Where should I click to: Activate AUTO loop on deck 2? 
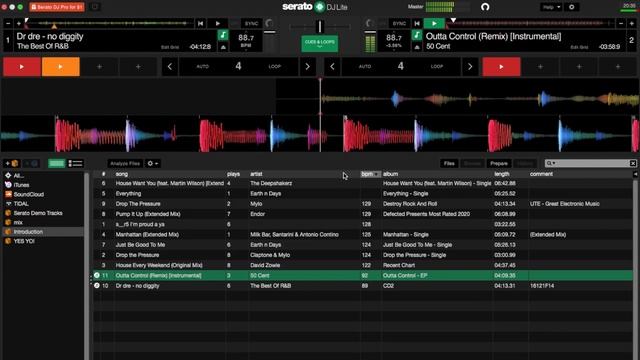click(x=365, y=67)
